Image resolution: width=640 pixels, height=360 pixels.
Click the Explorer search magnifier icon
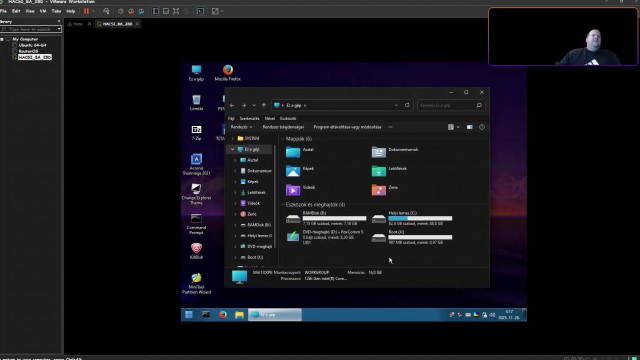pos(479,105)
